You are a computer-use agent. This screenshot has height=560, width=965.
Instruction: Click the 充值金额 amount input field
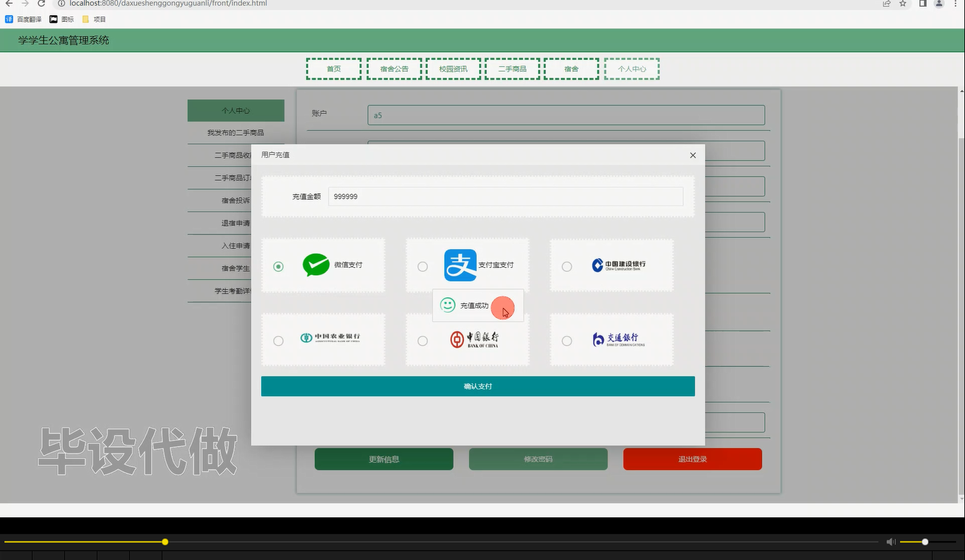505,196
